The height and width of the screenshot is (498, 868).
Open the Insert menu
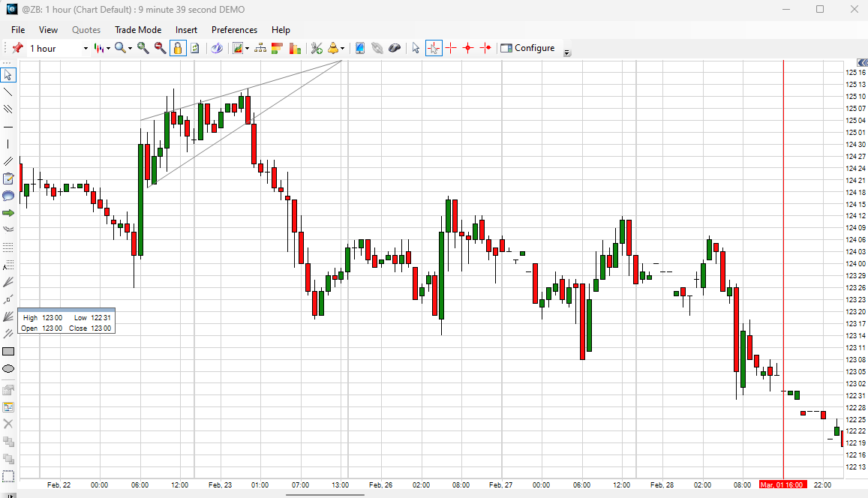(186, 30)
